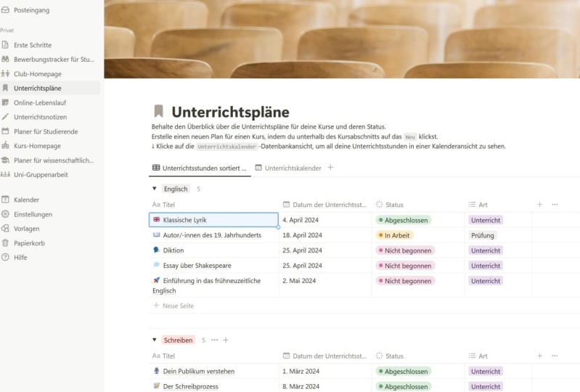Click Status column header in Englisch
580x392 pixels.
pos(418,205)
